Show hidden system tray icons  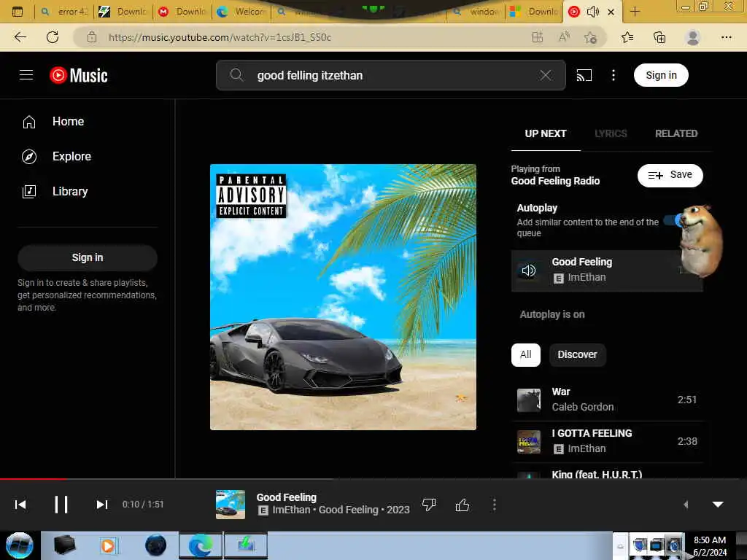[x=620, y=546]
